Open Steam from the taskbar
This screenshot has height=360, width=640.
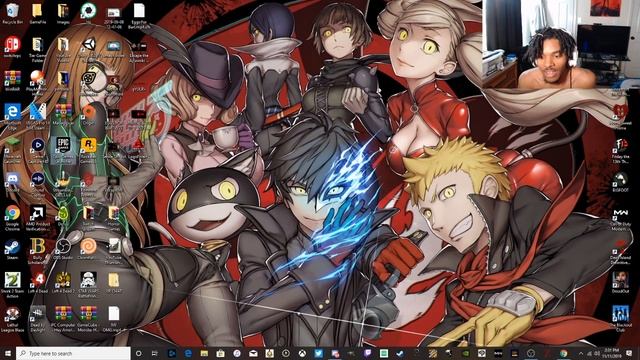click(x=400, y=353)
